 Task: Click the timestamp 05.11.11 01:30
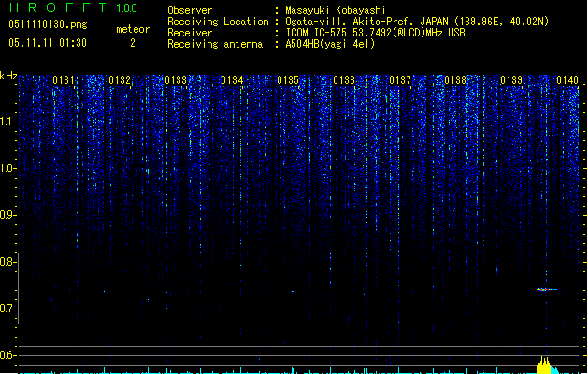pos(48,43)
